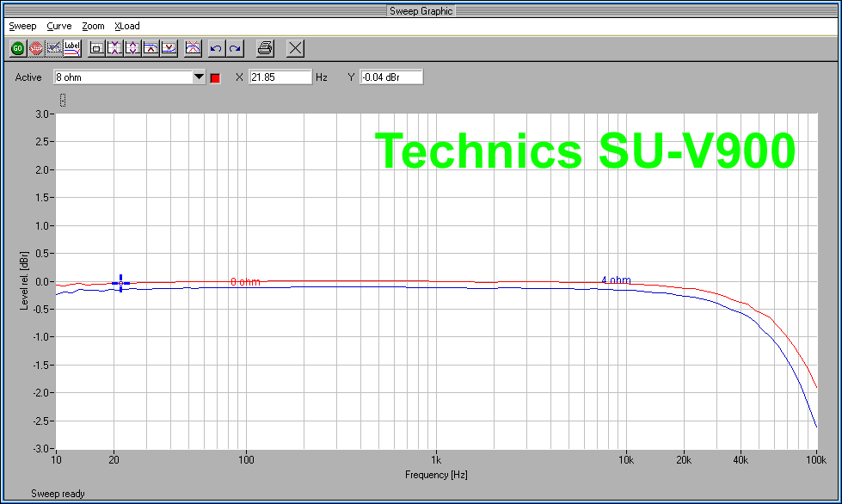842x504 pixels.
Task: Open the XLoad menu
Action: (x=127, y=26)
